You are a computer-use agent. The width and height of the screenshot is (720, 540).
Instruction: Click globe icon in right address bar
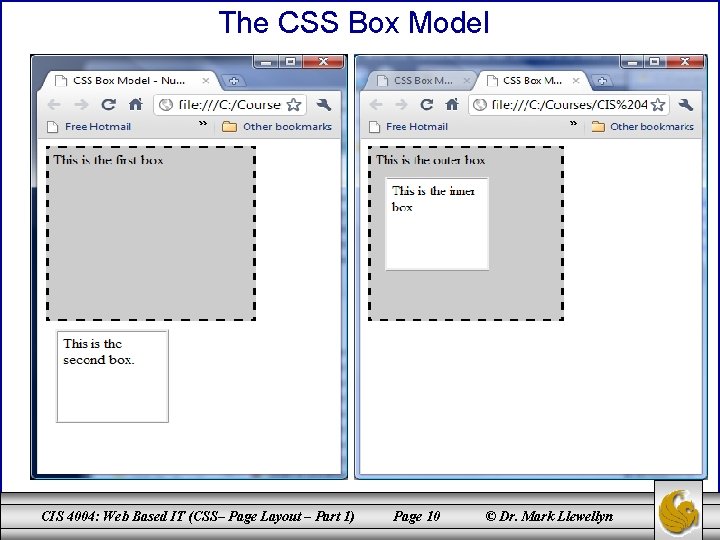[x=480, y=105]
